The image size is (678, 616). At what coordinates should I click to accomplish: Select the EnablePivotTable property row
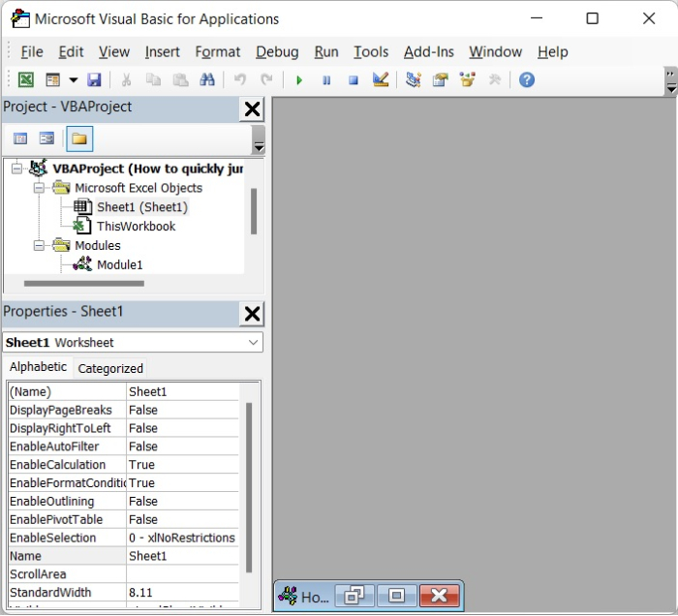click(123, 519)
